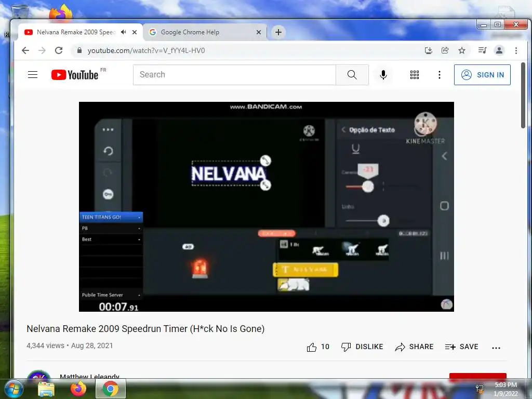The height and width of the screenshot is (399, 532).
Task: Open Chrome's three-dot menu
Action: pos(516,50)
